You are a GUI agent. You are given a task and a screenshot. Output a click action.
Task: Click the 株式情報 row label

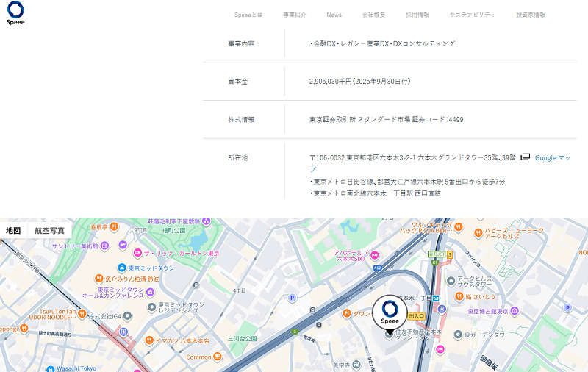242,120
